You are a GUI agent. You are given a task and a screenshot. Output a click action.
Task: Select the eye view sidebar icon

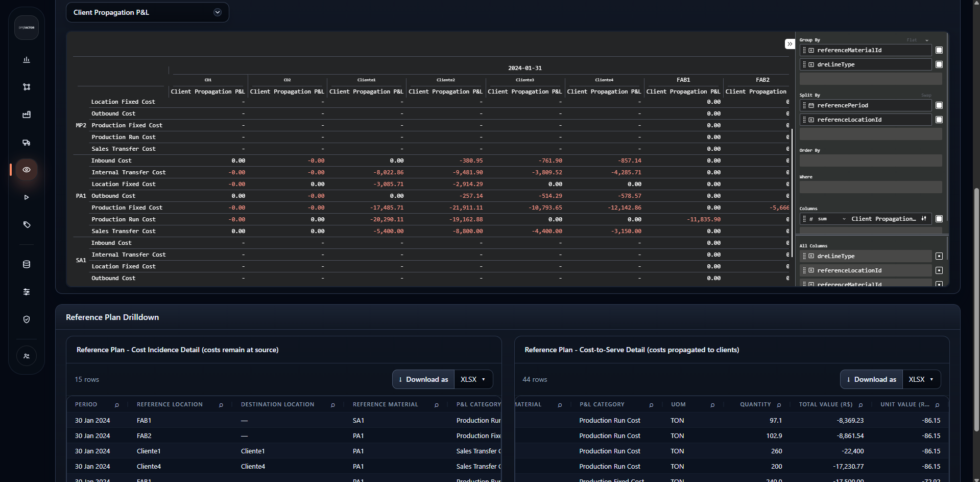click(27, 170)
